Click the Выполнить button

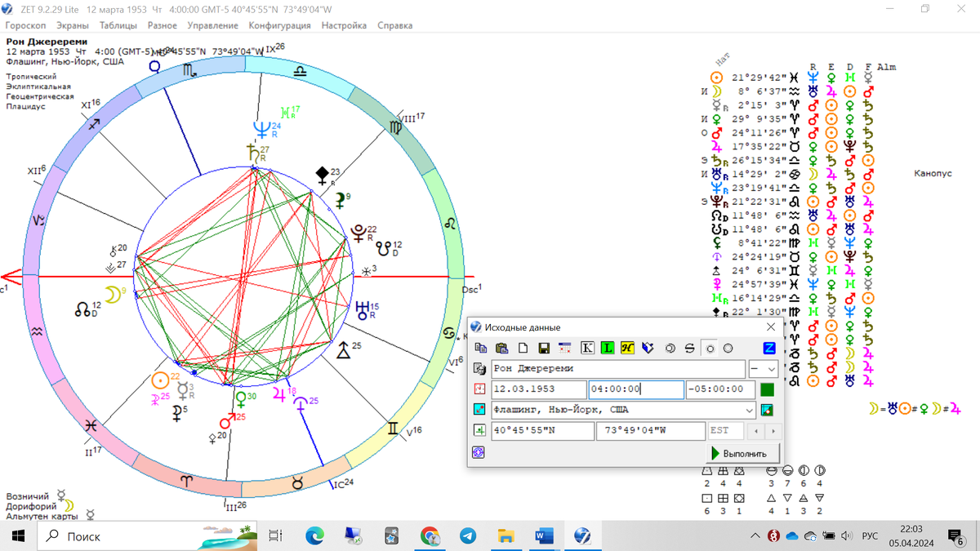[743, 453]
